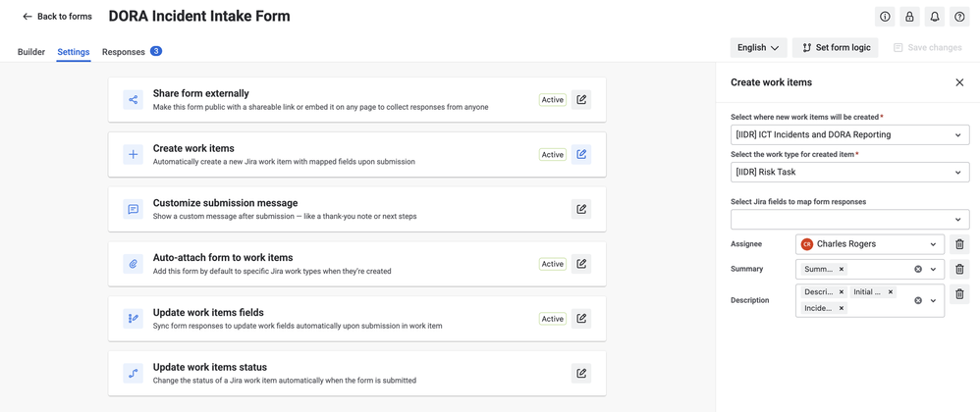The image size is (980, 412).
Task: Remove the Initial... tag from Description
Action: (891, 291)
